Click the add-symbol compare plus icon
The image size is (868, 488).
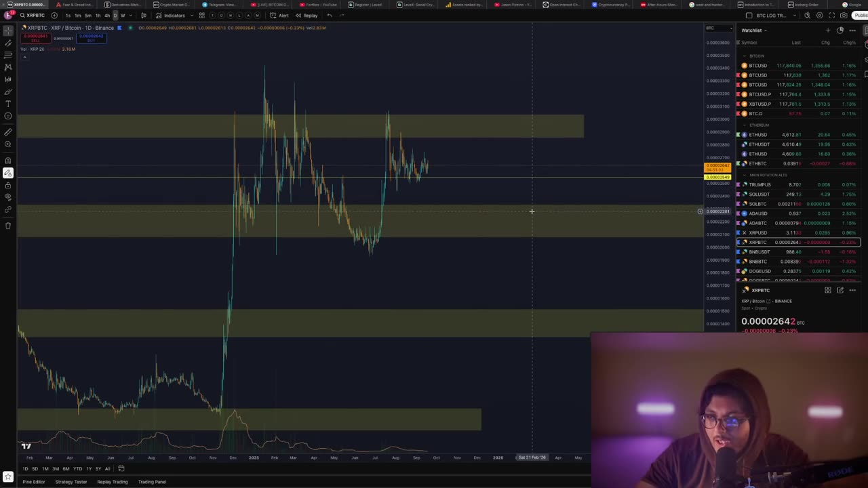coord(54,16)
